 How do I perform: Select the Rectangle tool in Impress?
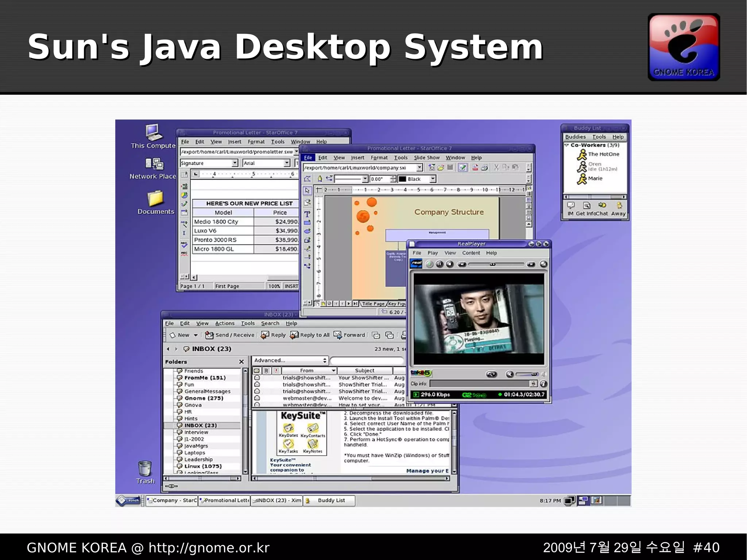pyautogui.click(x=307, y=223)
